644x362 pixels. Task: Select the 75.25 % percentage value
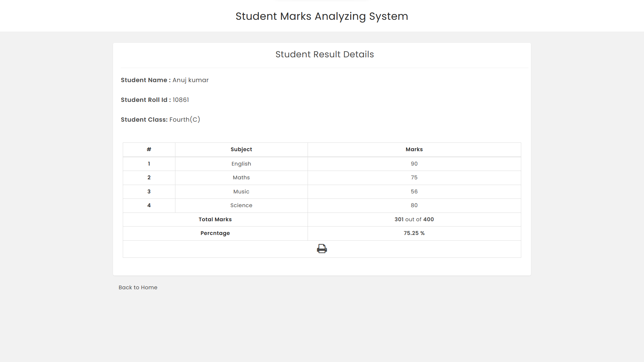[414, 233]
